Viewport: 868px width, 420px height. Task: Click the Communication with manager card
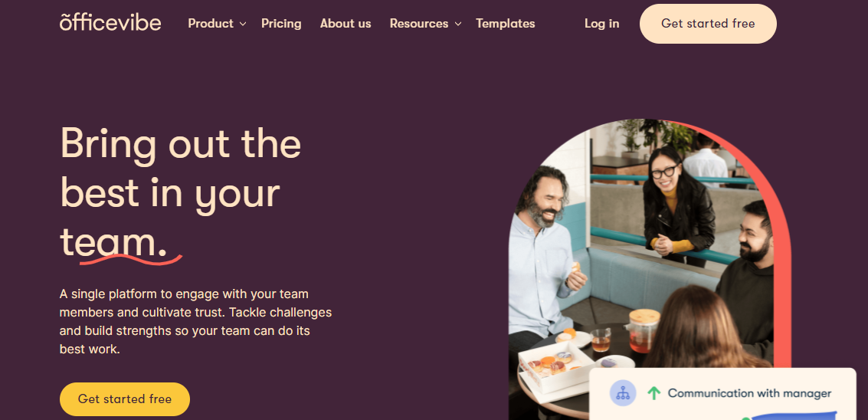tap(722, 394)
